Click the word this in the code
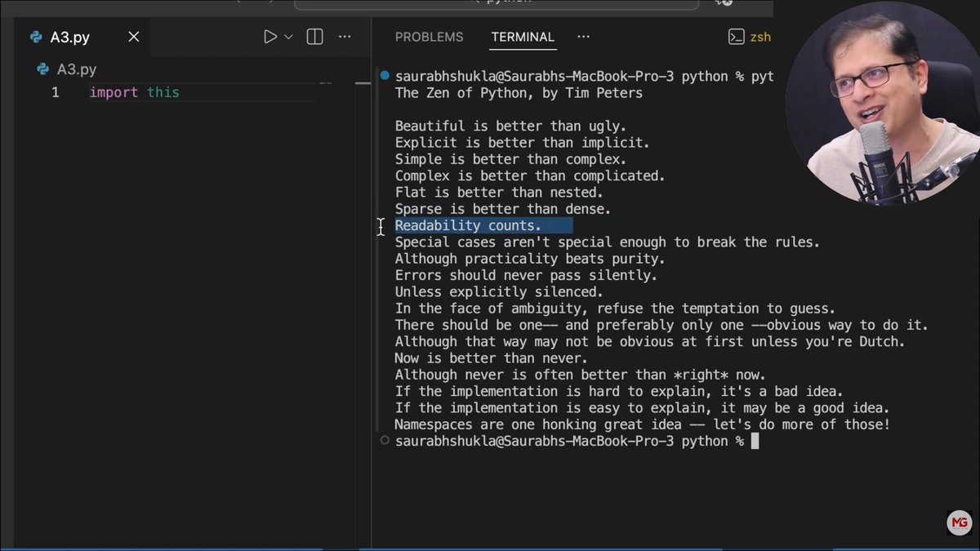Image resolution: width=980 pixels, height=551 pixels. pos(163,92)
